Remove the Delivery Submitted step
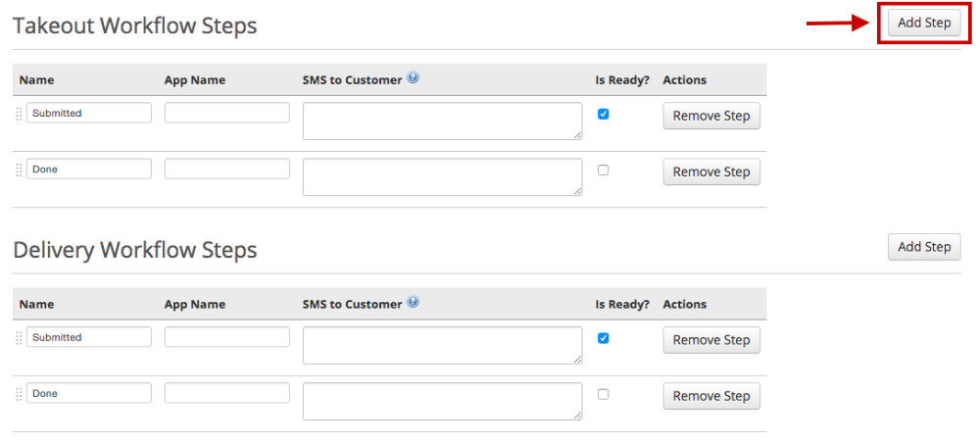Screen dimensions: 980x443 710,340
